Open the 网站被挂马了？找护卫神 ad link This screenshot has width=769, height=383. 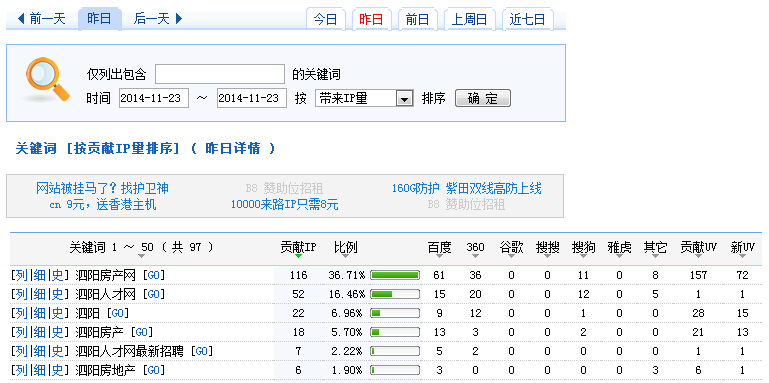pos(103,188)
